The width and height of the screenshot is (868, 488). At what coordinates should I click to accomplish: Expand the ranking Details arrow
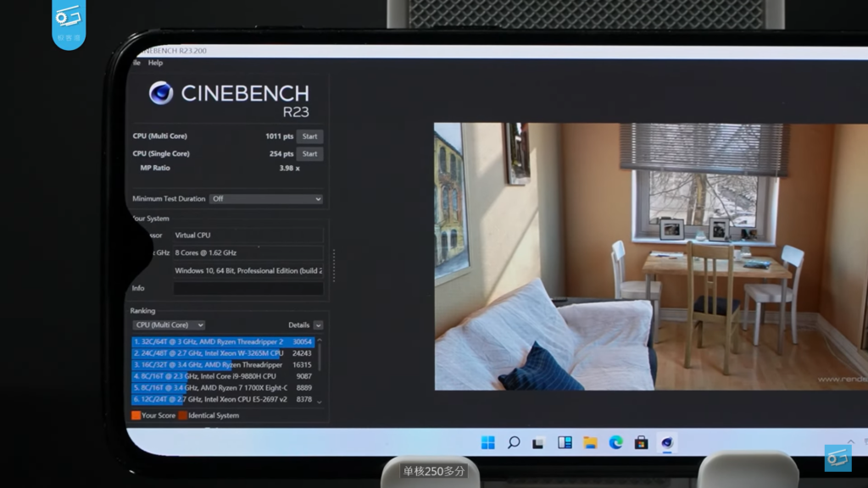(x=319, y=325)
